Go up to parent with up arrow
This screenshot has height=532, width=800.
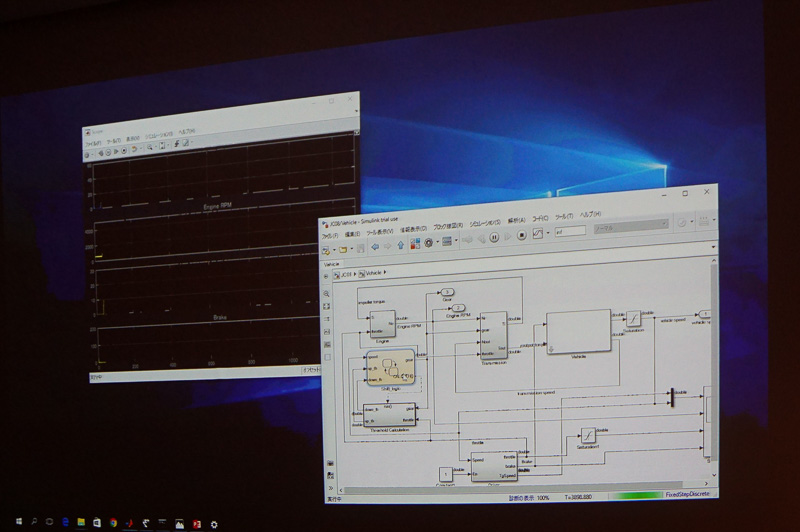point(401,245)
